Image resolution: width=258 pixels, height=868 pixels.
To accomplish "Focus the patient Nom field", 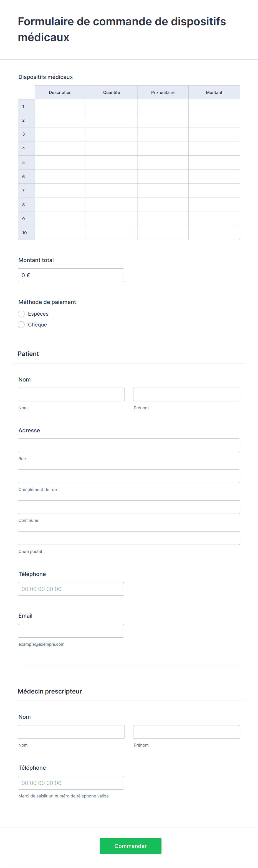I will click(x=71, y=394).
